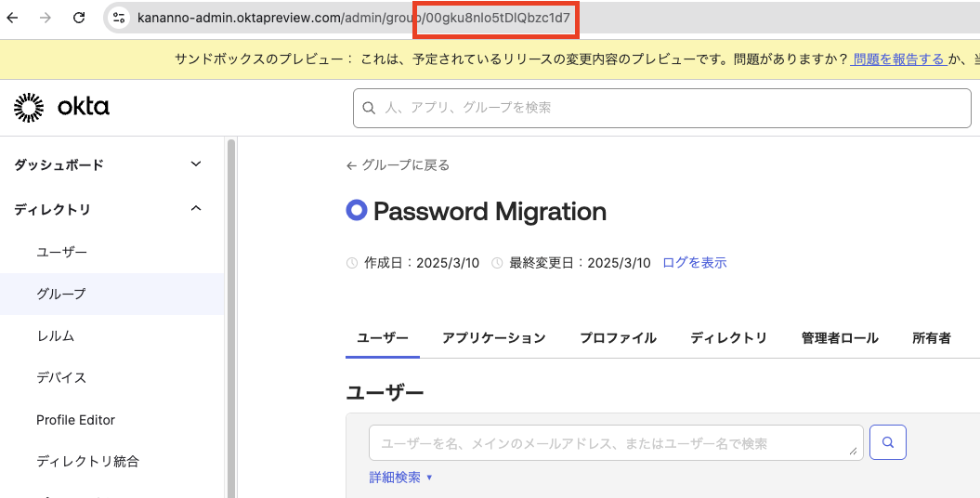Viewport: 980px width, 498px height.
Task: Click the 問題を報告する link in banner
Action: [897, 59]
